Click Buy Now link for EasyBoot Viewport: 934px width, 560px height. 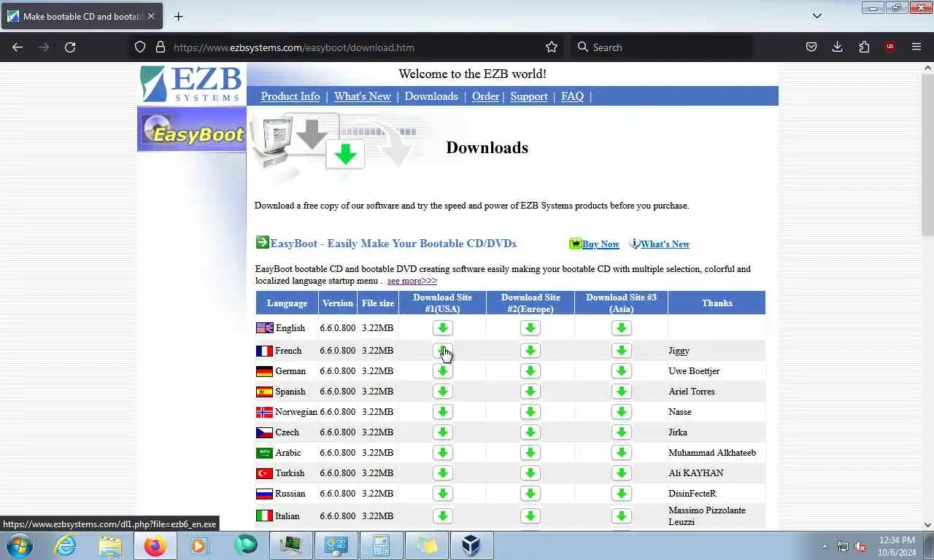coord(601,244)
